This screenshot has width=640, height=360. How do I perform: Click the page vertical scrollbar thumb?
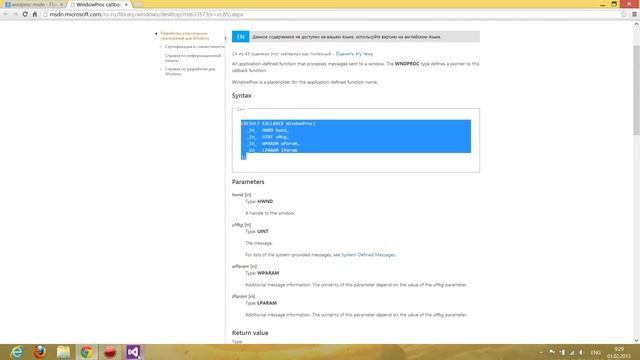point(636,90)
